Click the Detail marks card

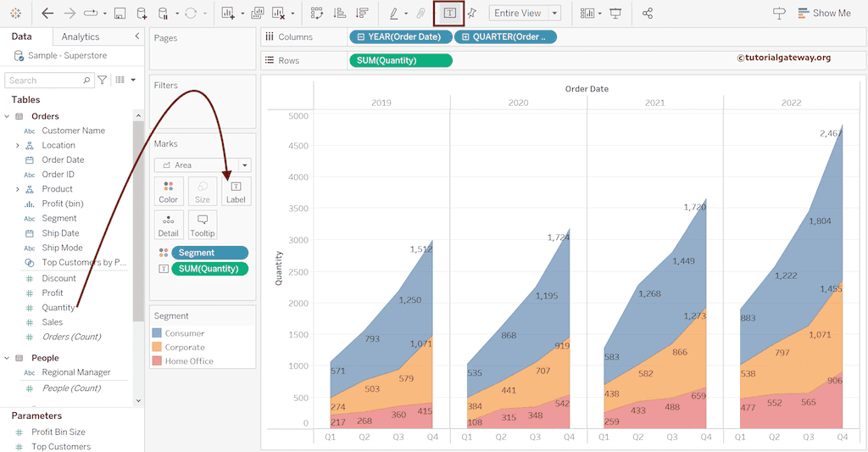[x=168, y=225]
